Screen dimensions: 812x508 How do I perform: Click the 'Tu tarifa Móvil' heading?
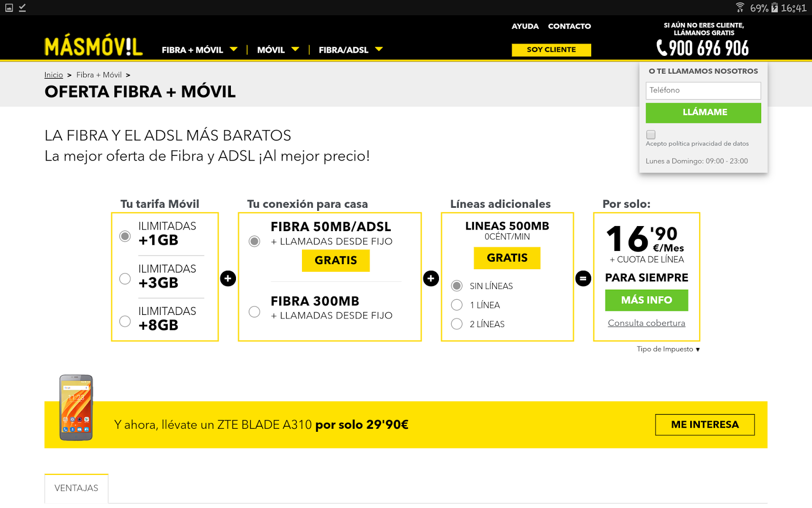tap(160, 204)
